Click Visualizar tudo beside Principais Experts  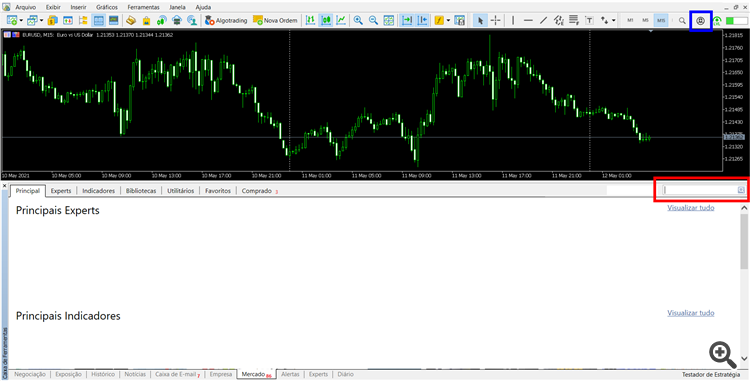pos(691,207)
